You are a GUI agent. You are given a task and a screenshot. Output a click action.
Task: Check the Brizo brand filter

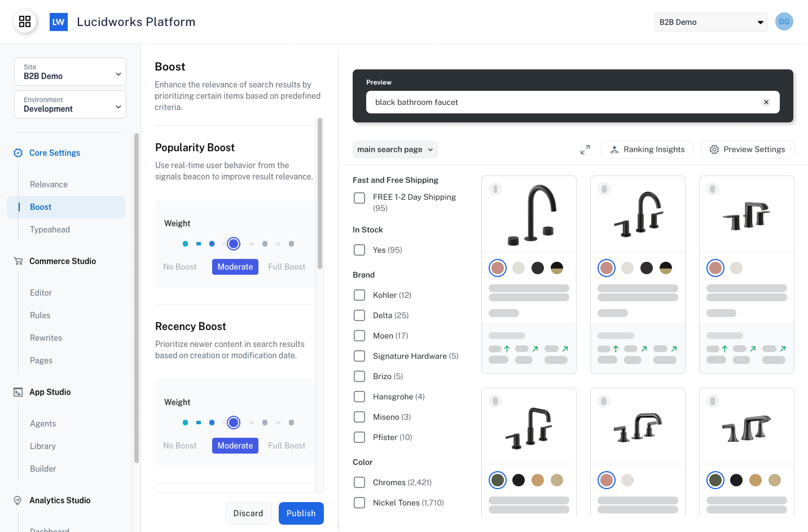(x=359, y=376)
